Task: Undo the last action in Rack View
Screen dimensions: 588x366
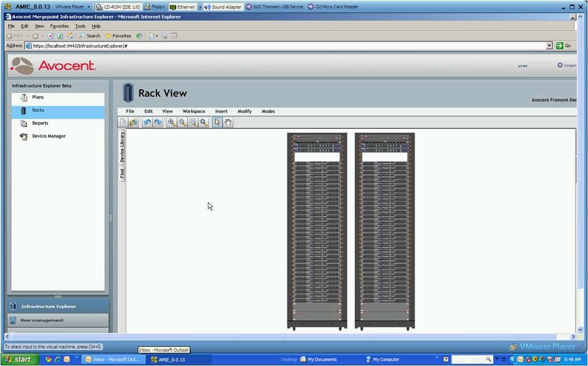Action: tap(147, 122)
